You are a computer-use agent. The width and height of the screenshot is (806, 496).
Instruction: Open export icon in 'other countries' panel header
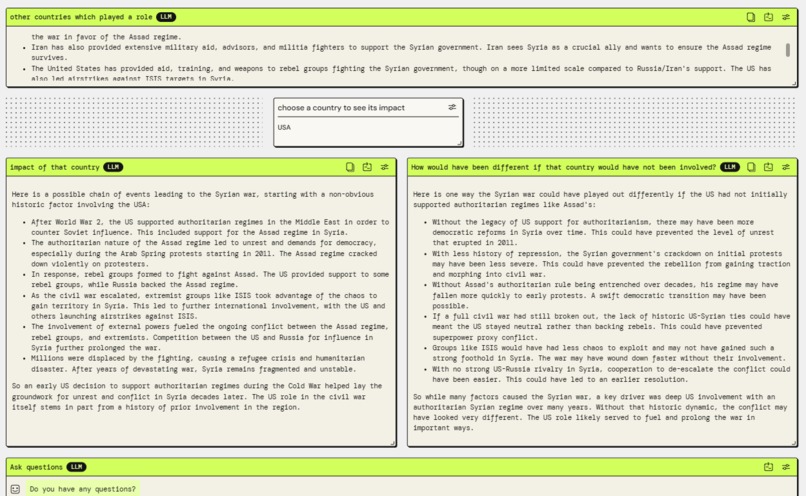(768, 17)
